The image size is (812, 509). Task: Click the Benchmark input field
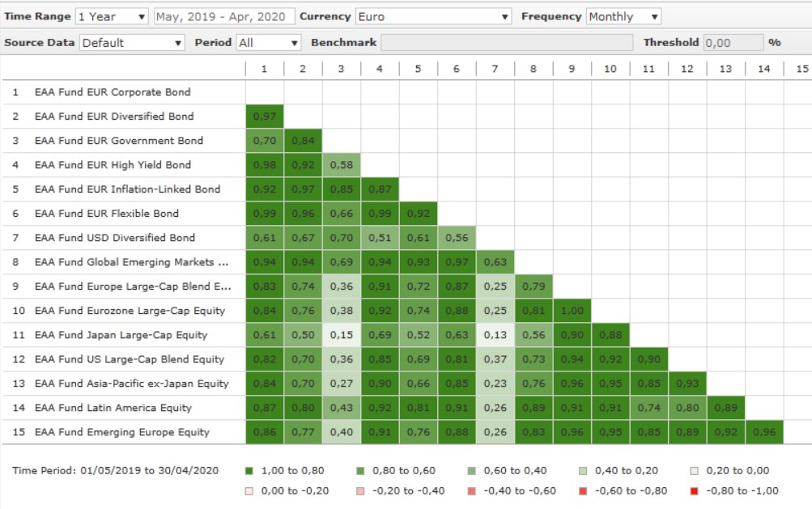coord(507,42)
